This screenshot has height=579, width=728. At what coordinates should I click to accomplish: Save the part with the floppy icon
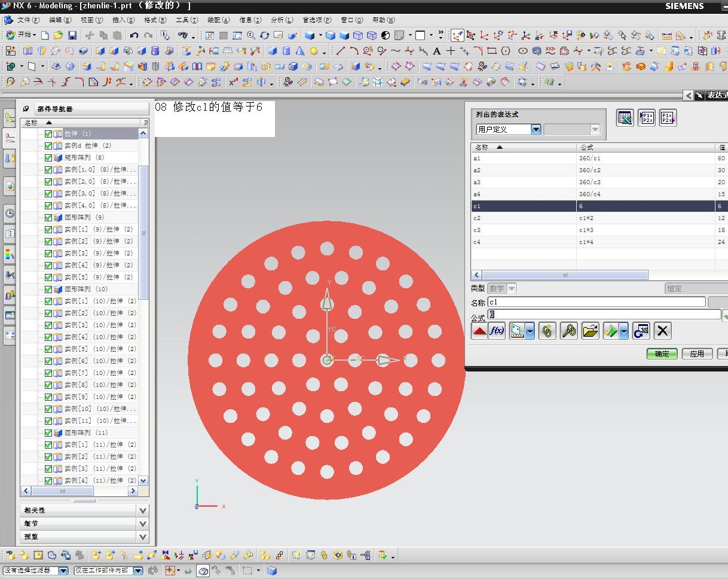72,35
